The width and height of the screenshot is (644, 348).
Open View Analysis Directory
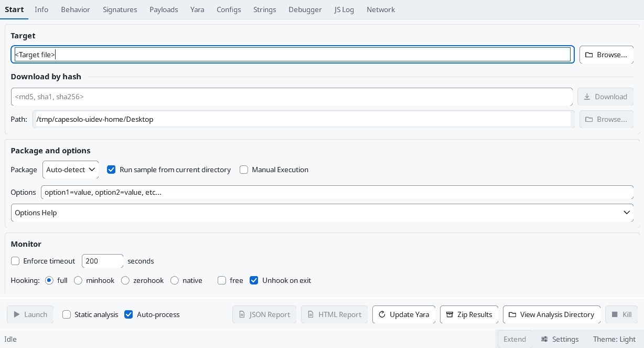click(x=552, y=314)
